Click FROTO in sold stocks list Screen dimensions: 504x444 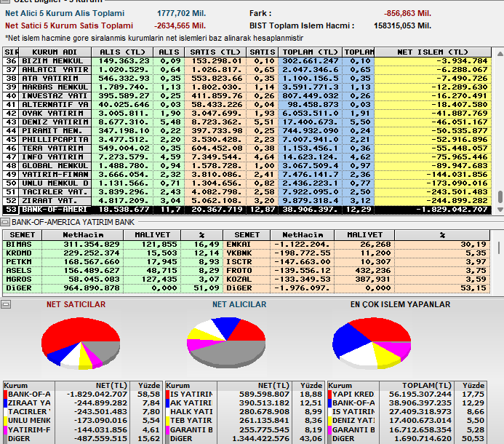click(239, 271)
